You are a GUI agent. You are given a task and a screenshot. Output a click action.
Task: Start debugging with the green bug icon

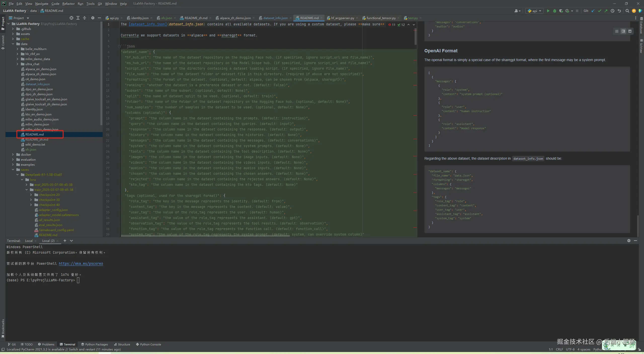[x=554, y=11]
